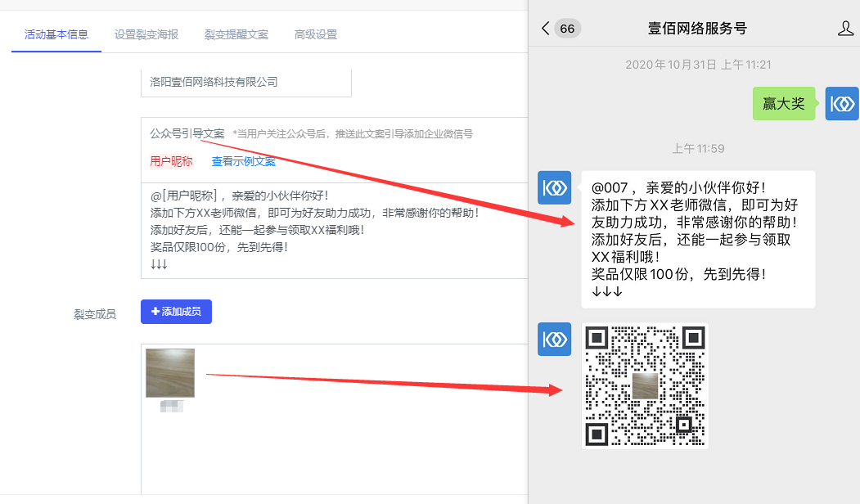Switch to the 裂变提醒文案 tab
The image size is (860, 504).
pos(236,34)
